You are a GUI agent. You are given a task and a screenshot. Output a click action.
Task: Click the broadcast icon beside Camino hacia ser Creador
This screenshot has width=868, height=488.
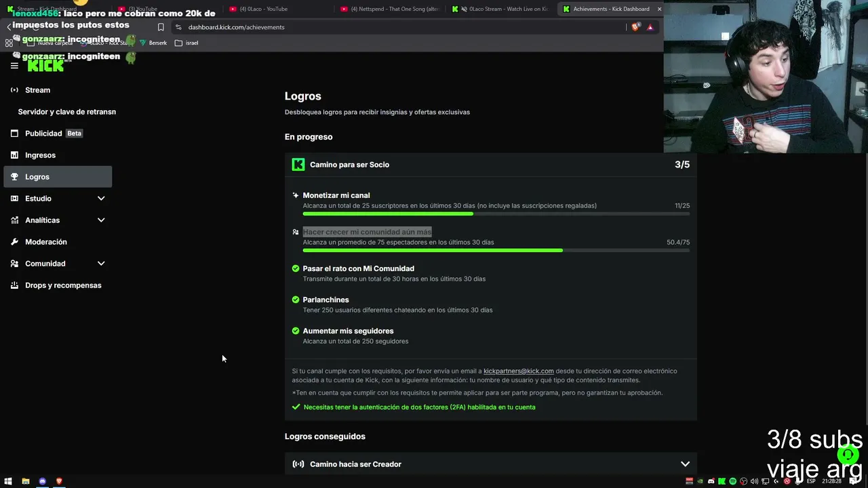[x=298, y=464]
